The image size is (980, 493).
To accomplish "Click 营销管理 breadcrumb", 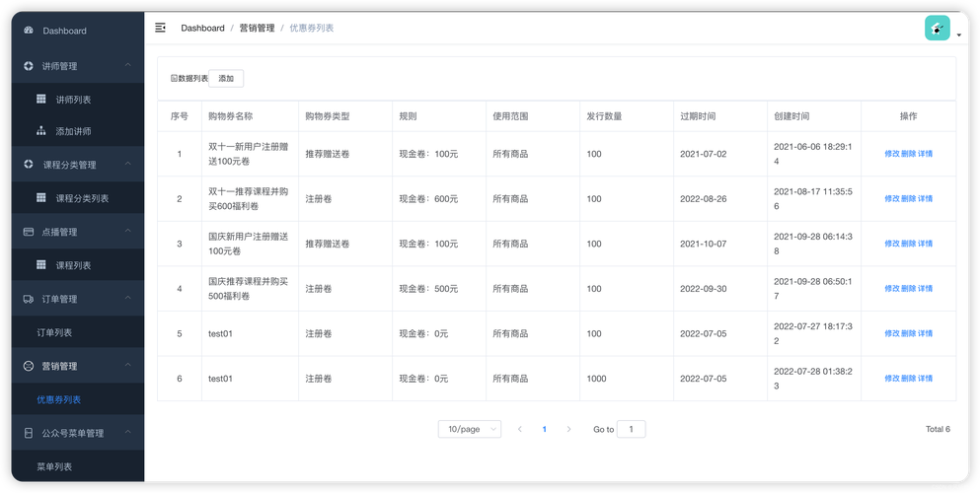I will 257,28.
